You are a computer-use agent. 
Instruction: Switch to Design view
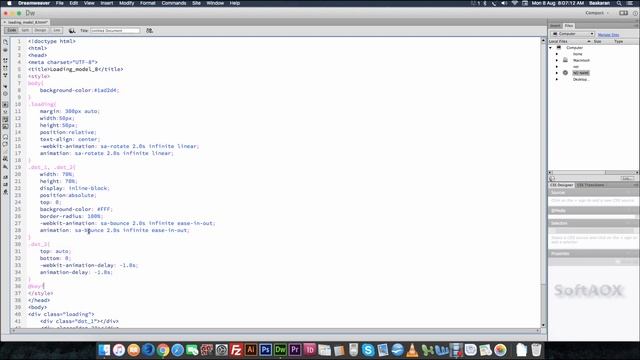point(40,30)
